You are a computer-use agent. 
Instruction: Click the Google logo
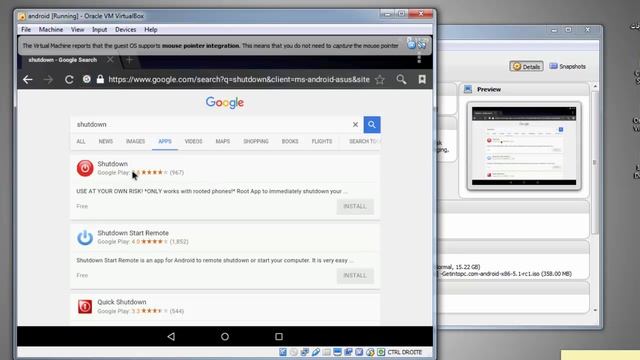click(225, 102)
